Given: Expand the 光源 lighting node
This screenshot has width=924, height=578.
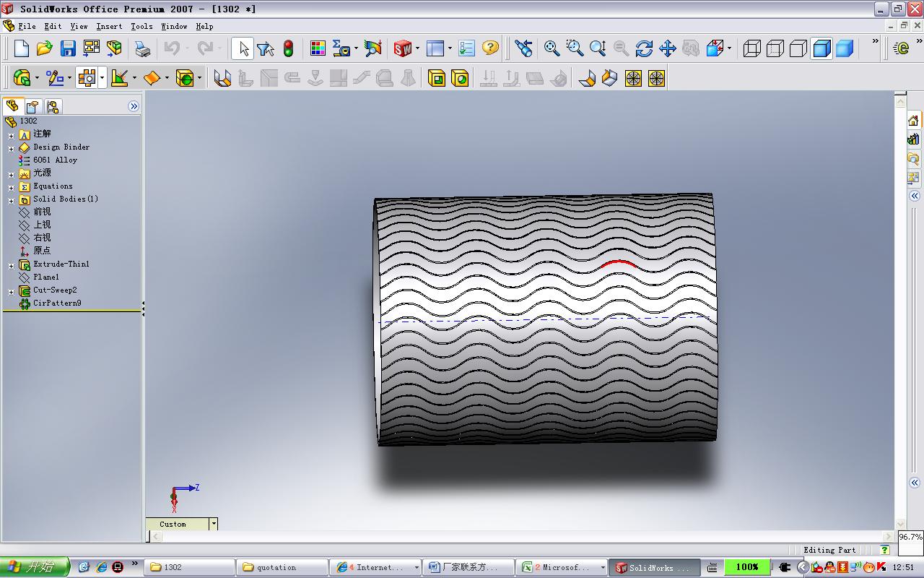Looking at the screenshot, I should [11, 174].
